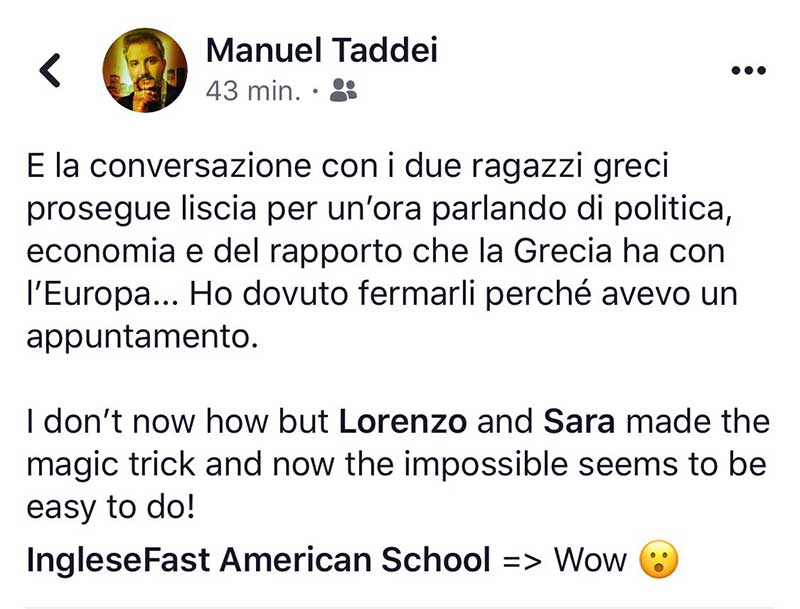
Task: Click the dot separator after the timestamp
Action: 316,91
